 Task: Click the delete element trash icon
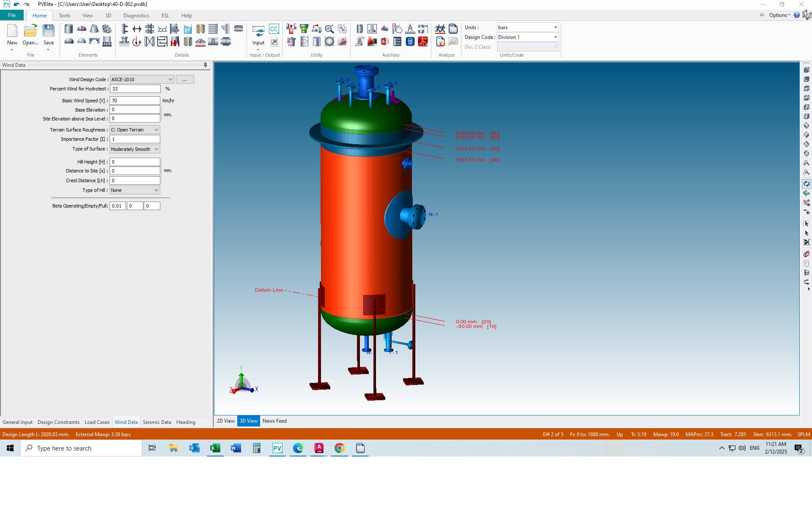click(291, 41)
